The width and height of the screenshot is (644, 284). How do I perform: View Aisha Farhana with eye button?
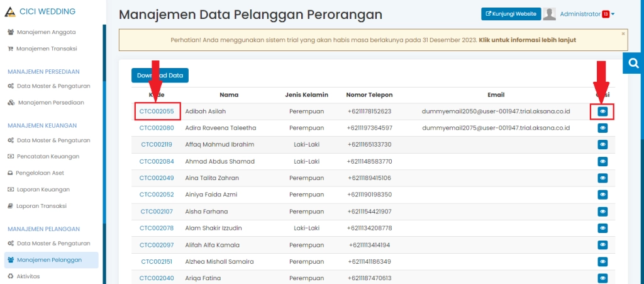[x=602, y=212]
